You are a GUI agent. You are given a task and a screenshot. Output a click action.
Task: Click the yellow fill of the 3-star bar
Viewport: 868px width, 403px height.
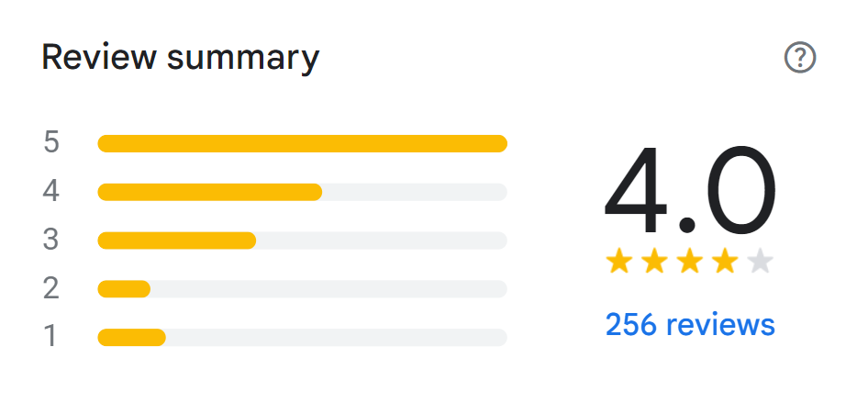[x=176, y=241]
